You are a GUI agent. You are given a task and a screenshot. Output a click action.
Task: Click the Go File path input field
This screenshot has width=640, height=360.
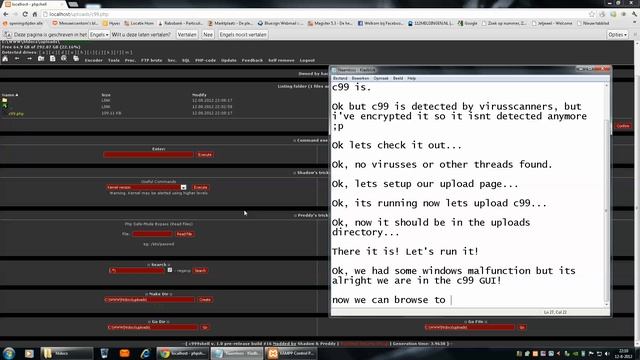click(x=469, y=327)
